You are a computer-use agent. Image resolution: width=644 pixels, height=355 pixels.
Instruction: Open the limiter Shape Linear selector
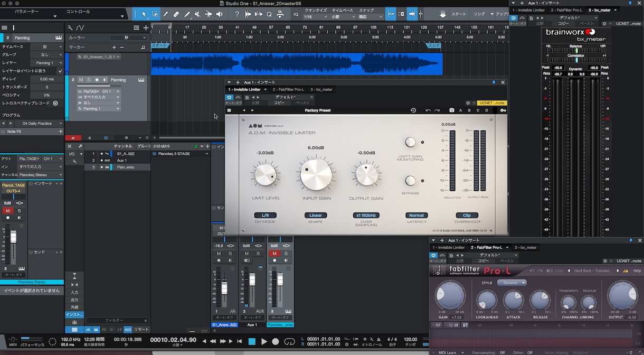point(316,216)
